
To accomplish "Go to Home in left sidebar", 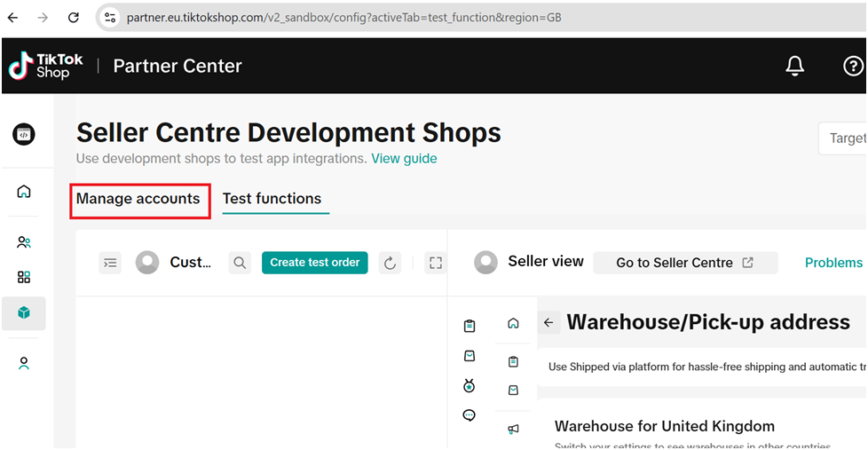I will pyautogui.click(x=24, y=192).
